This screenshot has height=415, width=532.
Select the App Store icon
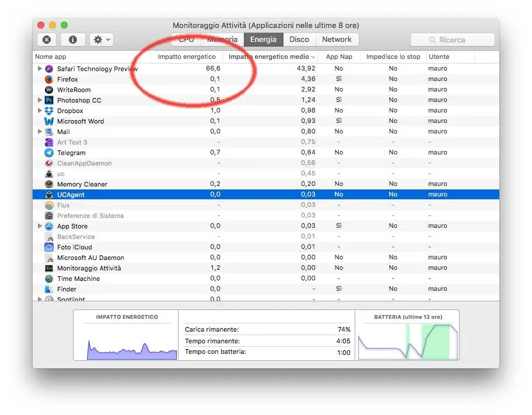tap(50, 226)
